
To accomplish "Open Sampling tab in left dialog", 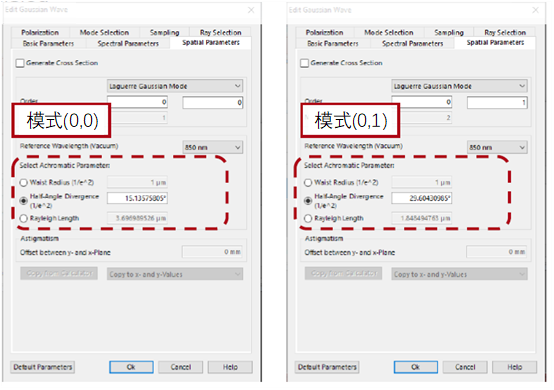I will coord(164,32).
